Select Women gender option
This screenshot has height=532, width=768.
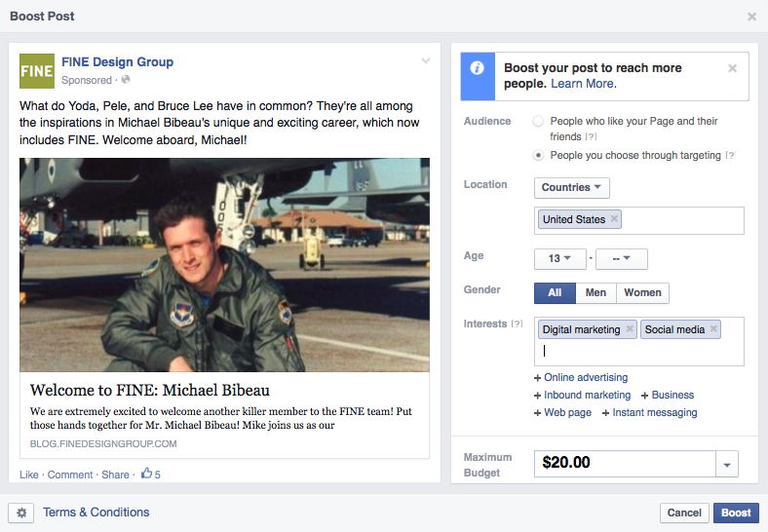coord(642,293)
